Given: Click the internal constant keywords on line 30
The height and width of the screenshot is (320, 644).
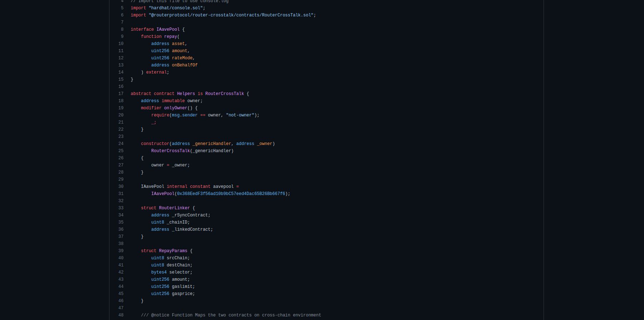Looking at the screenshot, I should (188, 186).
